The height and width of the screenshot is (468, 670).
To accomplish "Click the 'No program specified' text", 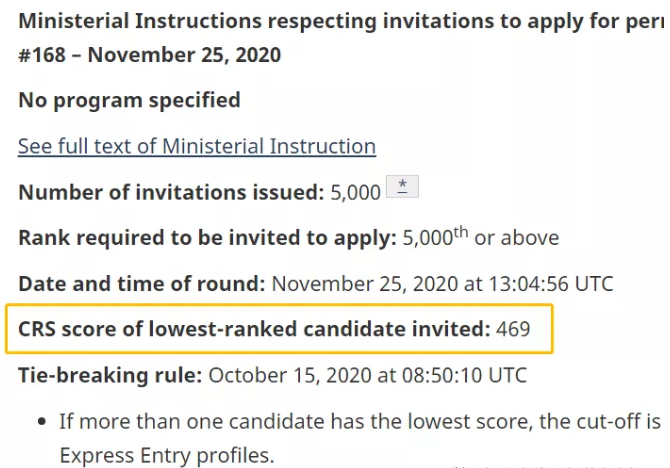I will pyautogui.click(x=129, y=100).
